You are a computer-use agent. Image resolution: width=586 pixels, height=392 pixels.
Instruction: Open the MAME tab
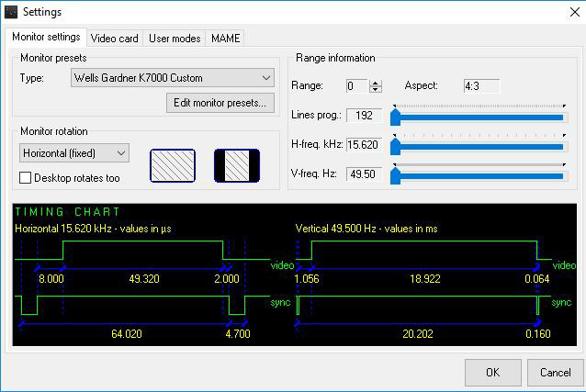225,39
